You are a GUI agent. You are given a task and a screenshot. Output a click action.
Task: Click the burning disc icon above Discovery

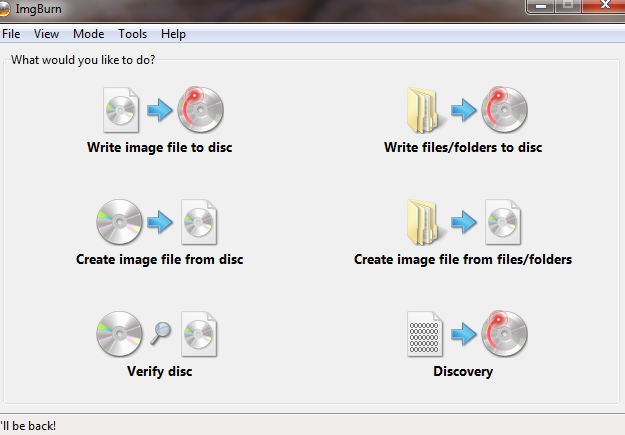click(x=504, y=334)
